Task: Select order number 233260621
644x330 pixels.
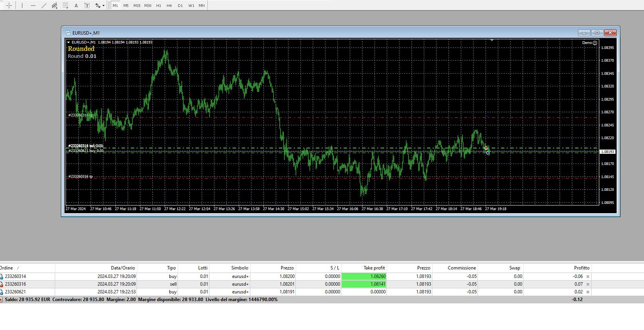Action: click(15, 292)
